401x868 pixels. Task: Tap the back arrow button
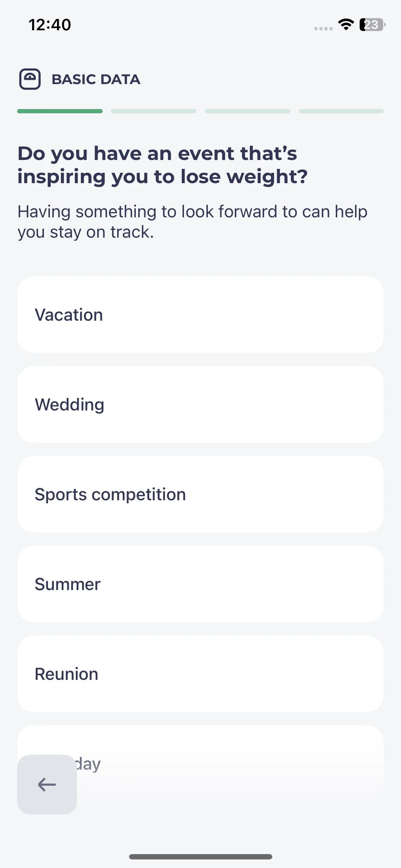[47, 784]
